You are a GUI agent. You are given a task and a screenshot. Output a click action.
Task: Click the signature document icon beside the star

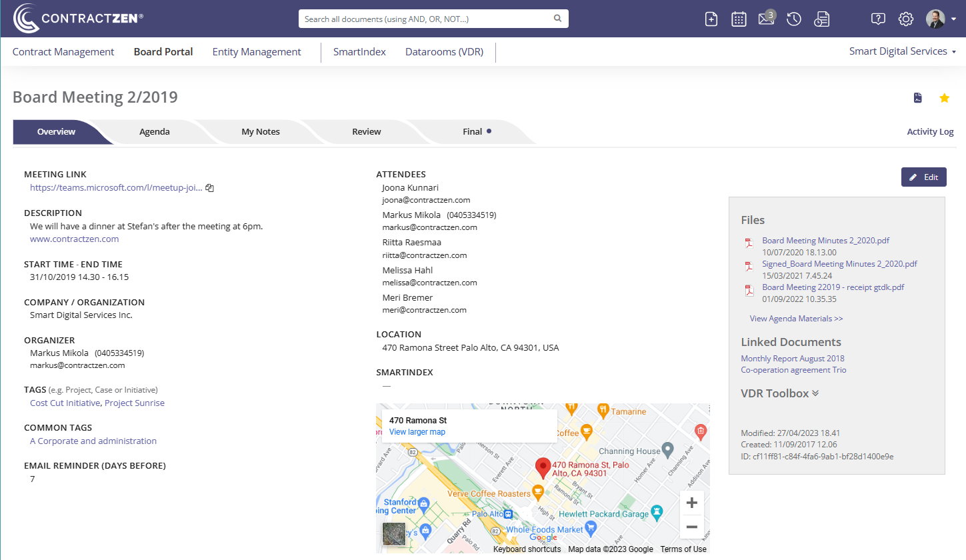tap(918, 98)
